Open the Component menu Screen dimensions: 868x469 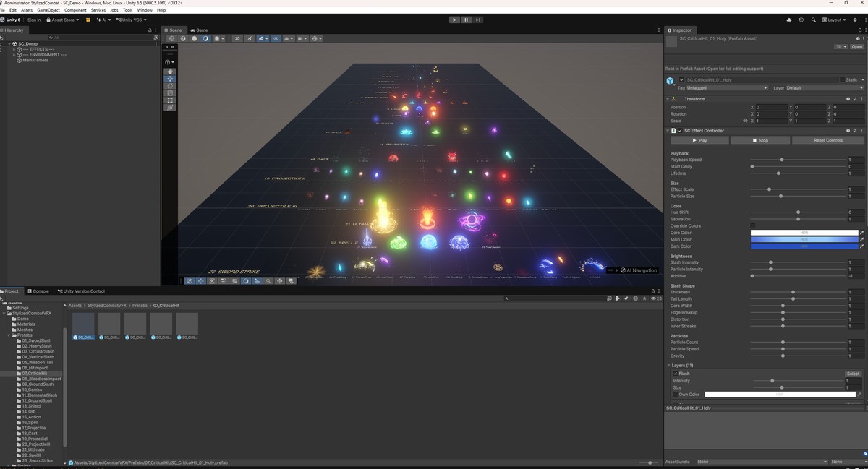pyautogui.click(x=76, y=10)
